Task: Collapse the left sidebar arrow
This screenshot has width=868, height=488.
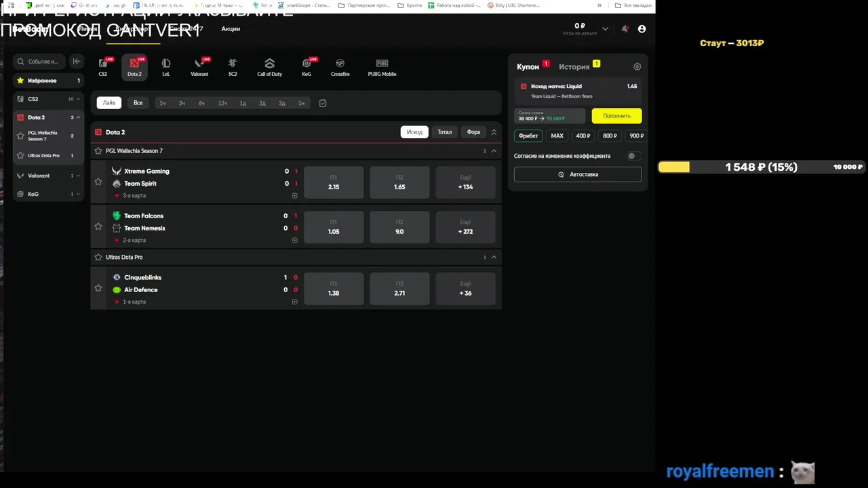Action: click(x=77, y=61)
